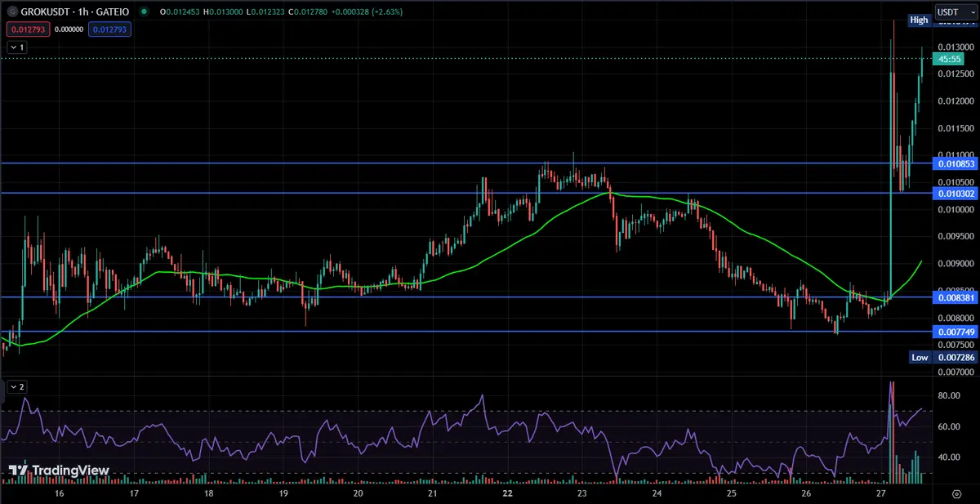
Task: Select the 0.010302 horizontal line label
Action: [956, 194]
